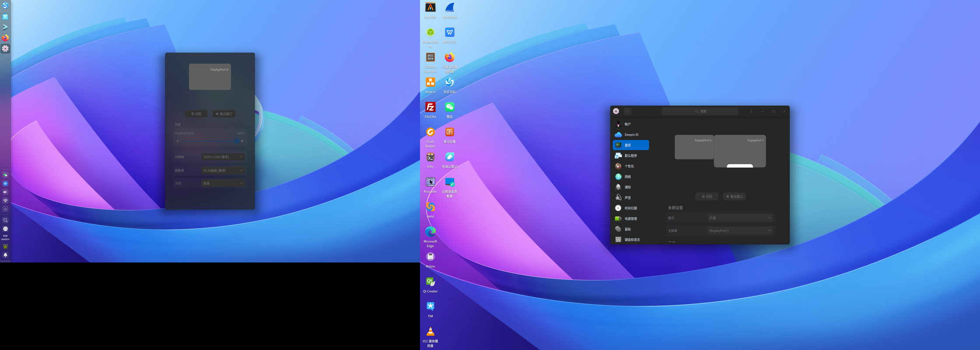The image size is (980, 350).
Task: Click the DisplayPort-0 brightness slider handle
Action: click(236, 141)
